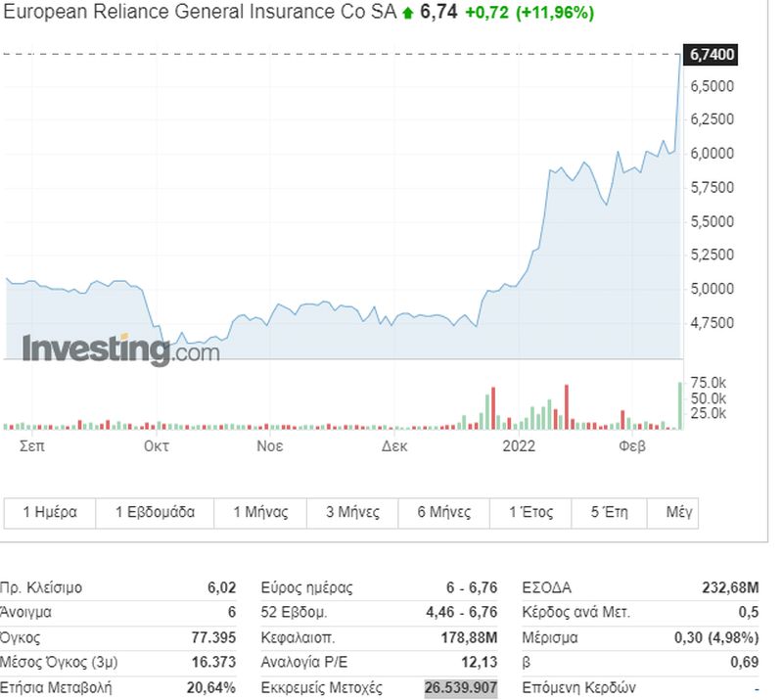The height and width of the screenshot is (700, 783).
Task: Click the Μέρισμα value 0,30 (4,98%)
Action: pyautogui.click(x=716, y=637)
